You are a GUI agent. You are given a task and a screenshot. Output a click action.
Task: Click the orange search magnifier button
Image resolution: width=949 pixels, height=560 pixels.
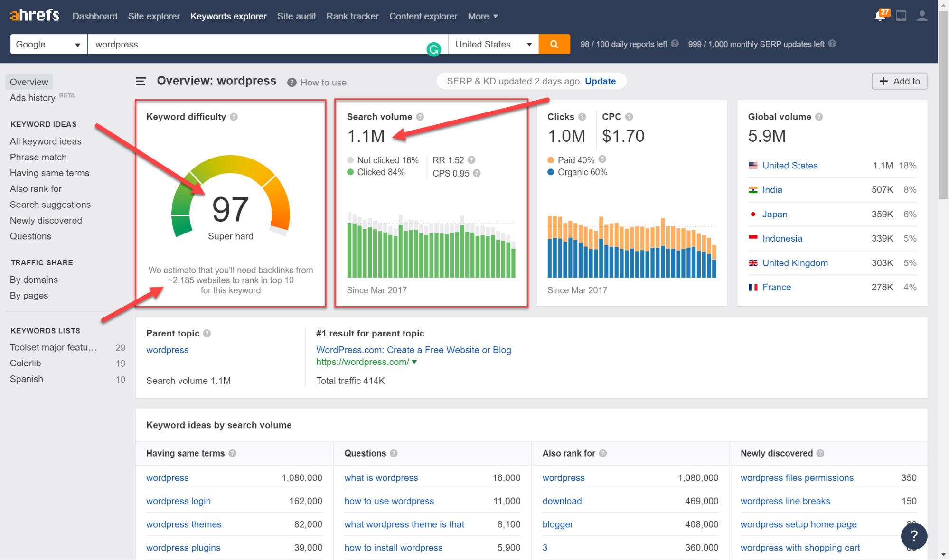(x=554, y=44)
